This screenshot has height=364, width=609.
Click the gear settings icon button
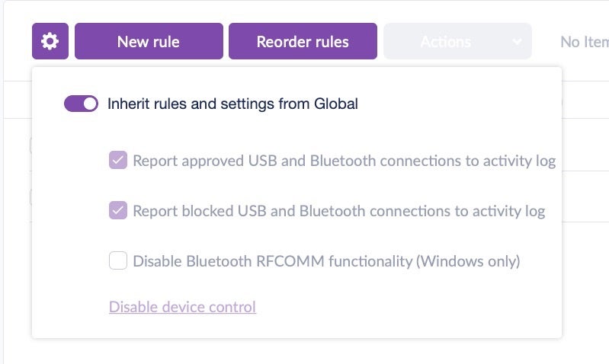50,41
